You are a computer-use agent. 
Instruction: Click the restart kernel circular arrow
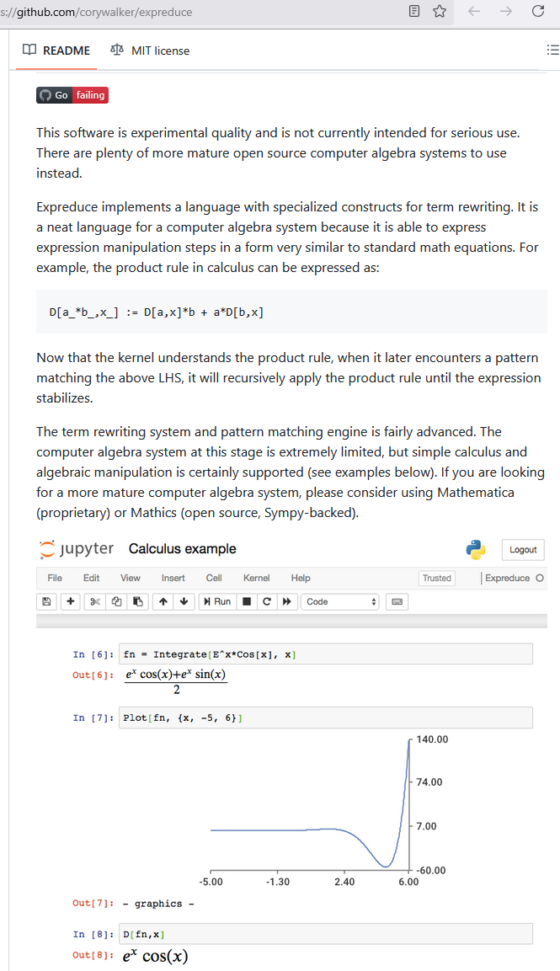pyautogui.click(x=267, y=601)
